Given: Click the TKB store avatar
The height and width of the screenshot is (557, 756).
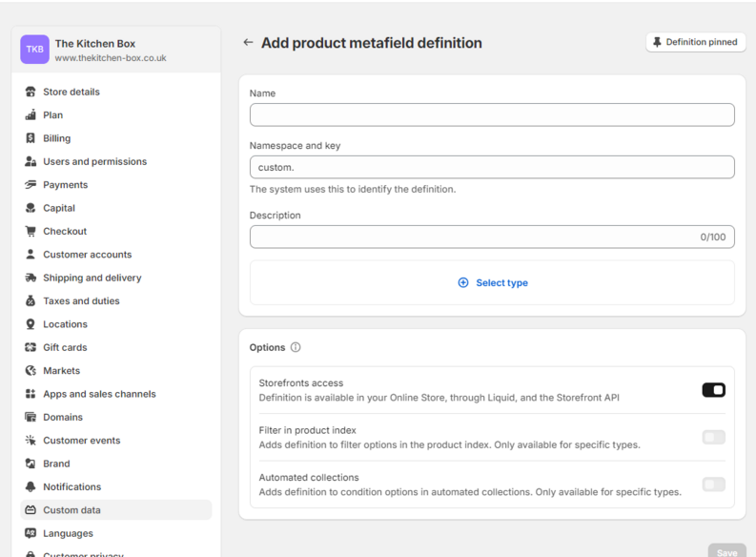Looking at the screenshot, I should pyautogui.click(x=34, y=50).
